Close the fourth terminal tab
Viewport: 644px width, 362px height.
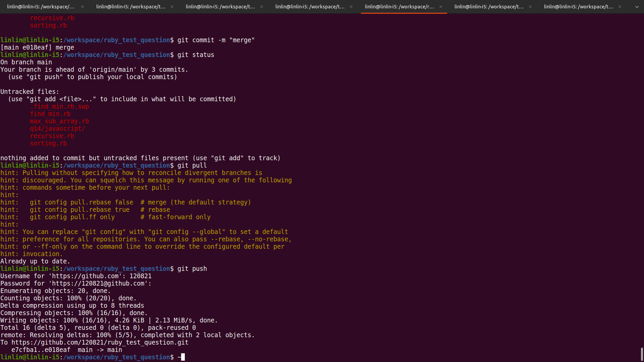click(x=351, y=7)
